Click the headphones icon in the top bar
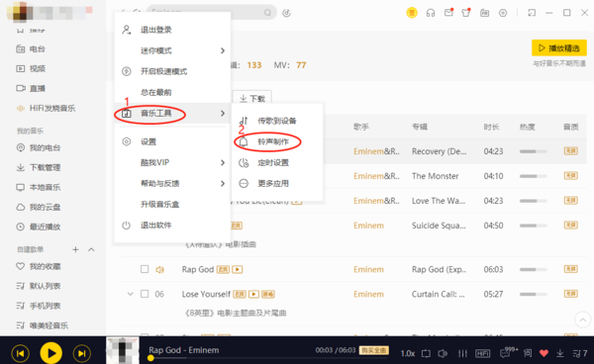The width and height of the screenshot is (594, 364). click(x=431, y=13)
